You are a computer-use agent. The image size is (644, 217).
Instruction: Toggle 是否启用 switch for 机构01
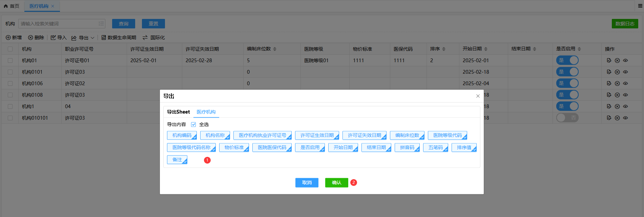pos(567,61)
